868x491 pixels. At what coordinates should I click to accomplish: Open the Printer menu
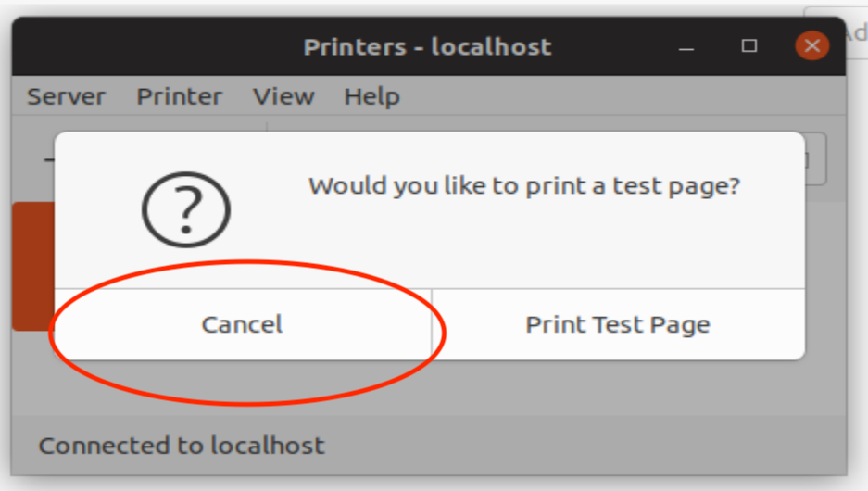180,96
